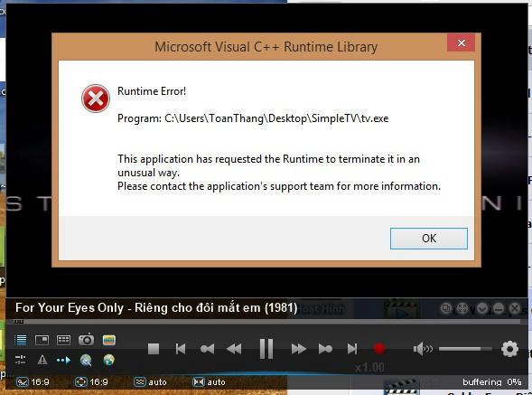Click the player down-chevron icon

coord(481,308)
